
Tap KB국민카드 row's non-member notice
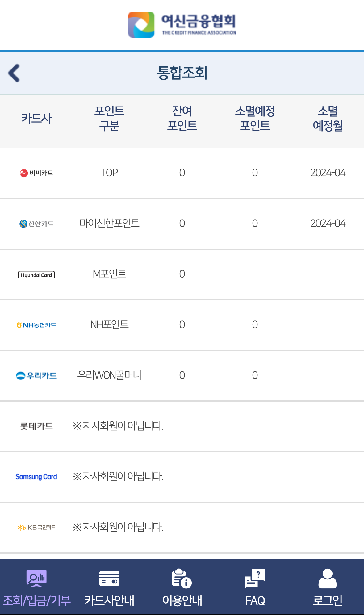tap(118, 527)
